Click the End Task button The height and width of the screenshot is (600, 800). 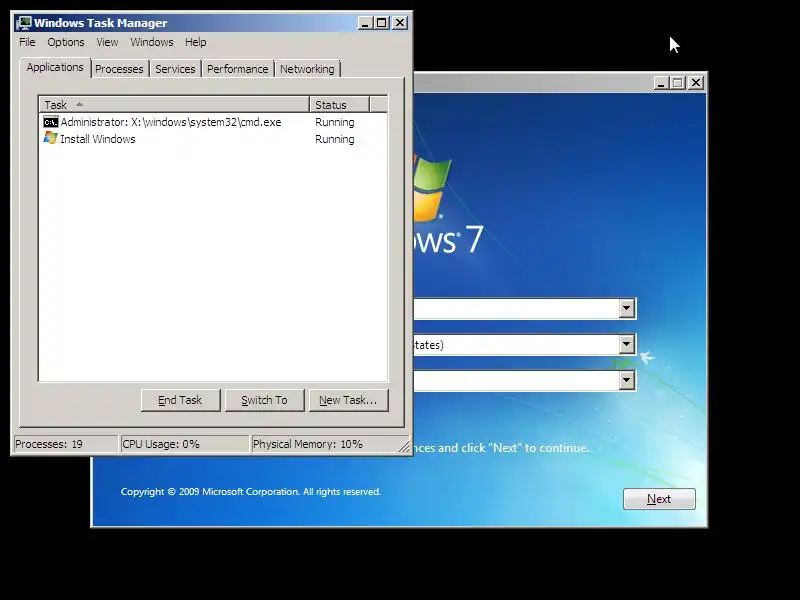[x=181, y=400]
